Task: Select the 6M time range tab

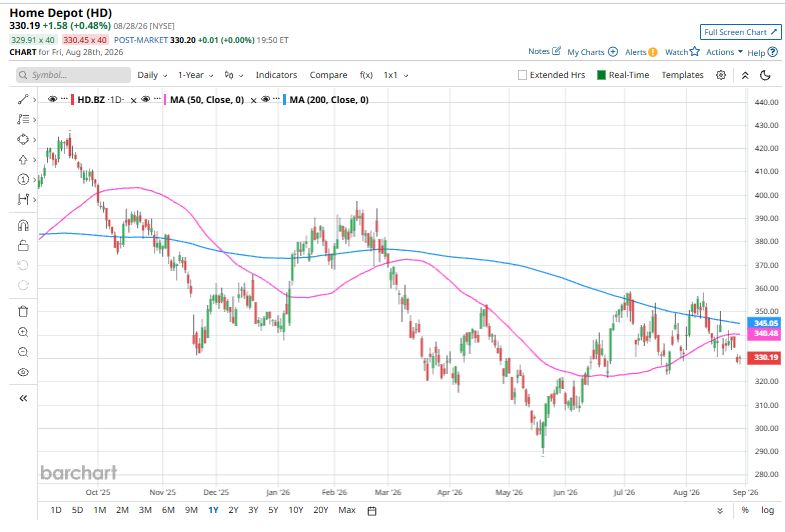Action: pos(168,510)
